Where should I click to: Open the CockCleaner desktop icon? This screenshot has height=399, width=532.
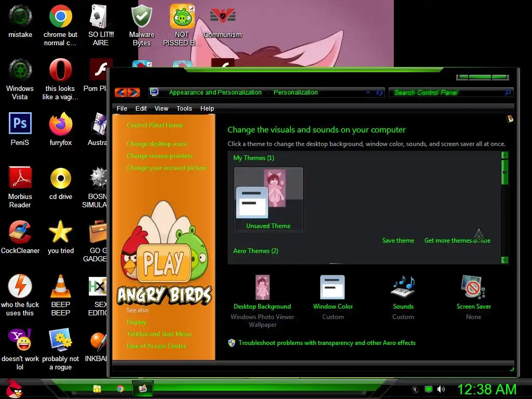click(20, 237)
